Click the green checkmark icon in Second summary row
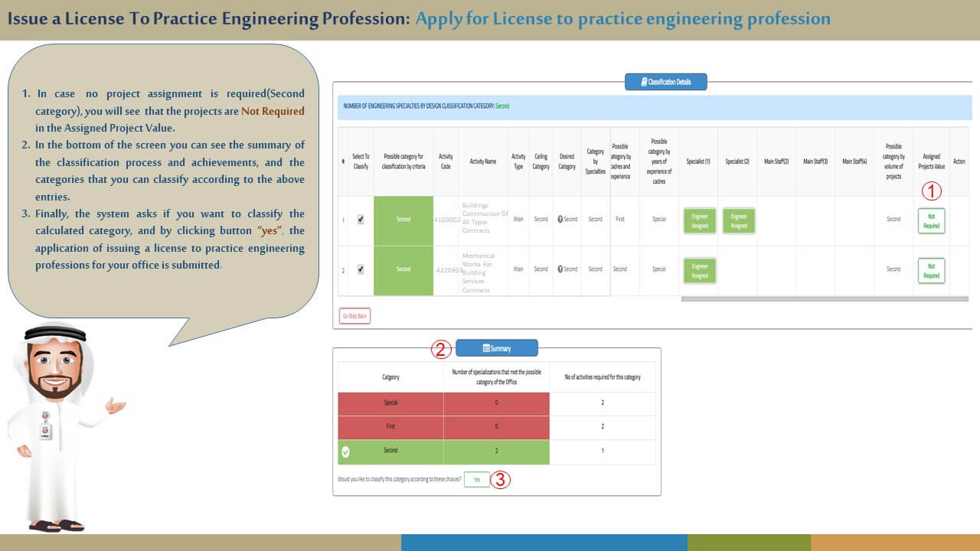Screen dimensions: 980x551 (x=345, y=452)
